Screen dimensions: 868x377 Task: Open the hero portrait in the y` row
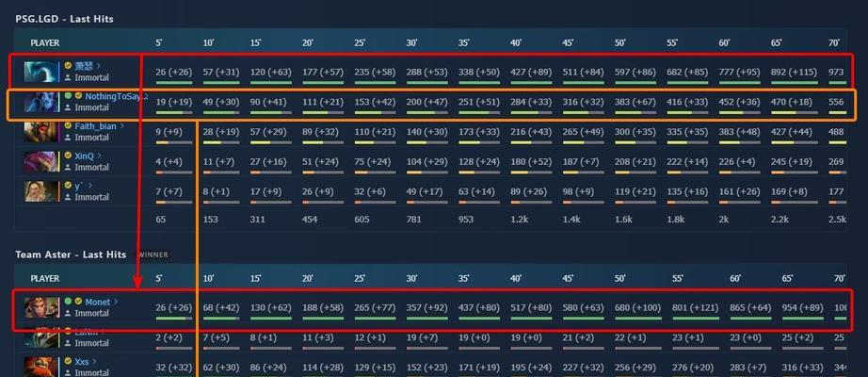click(x=41, y=191)
